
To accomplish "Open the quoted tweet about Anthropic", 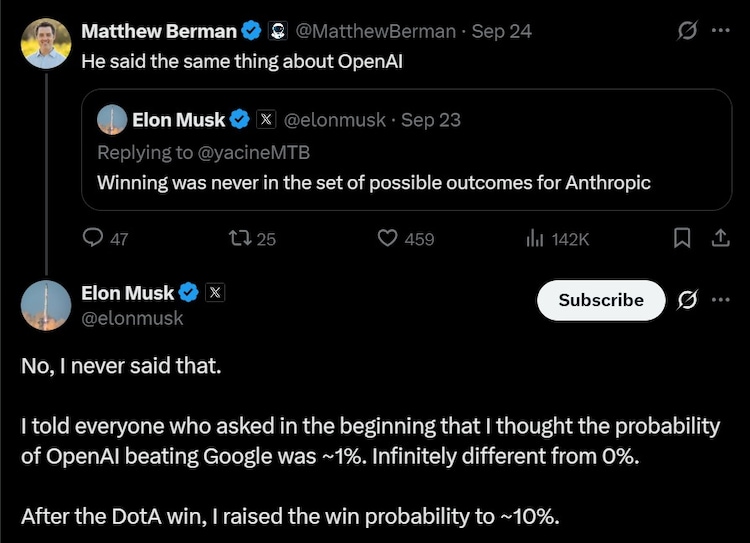I will pos(407,149).
